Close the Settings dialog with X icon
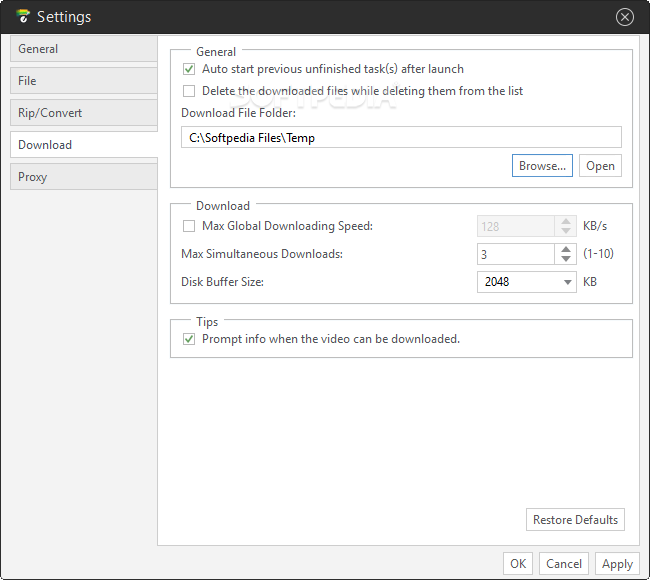The height and width of the screenshot is (580, 650). [624, 17]
